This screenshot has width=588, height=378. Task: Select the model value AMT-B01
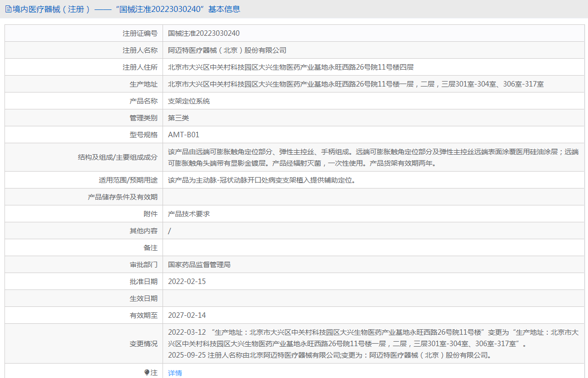pos(183,135)
